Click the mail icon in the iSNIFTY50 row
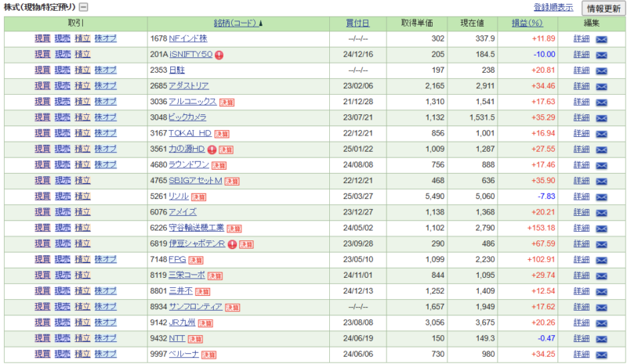 pos(601,55)
